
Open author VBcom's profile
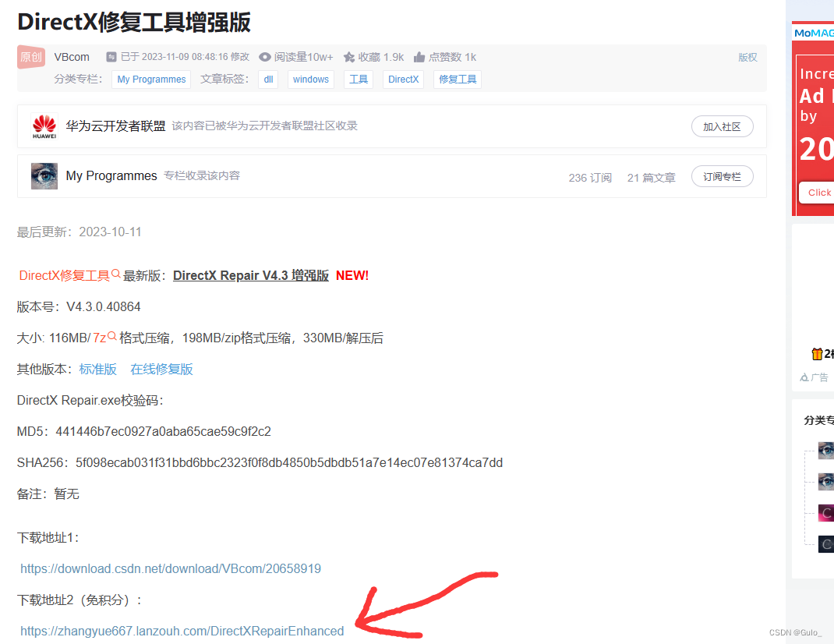[x=72, y=57]
